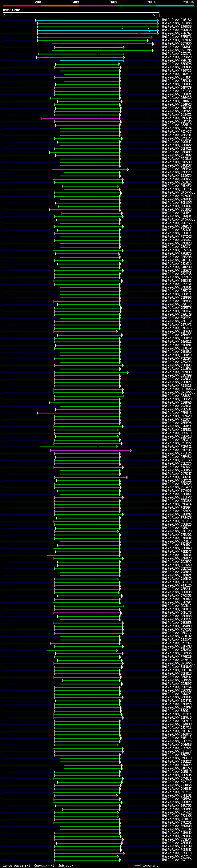Click the yellow large gaps triangle legend icon

[25, 865]
